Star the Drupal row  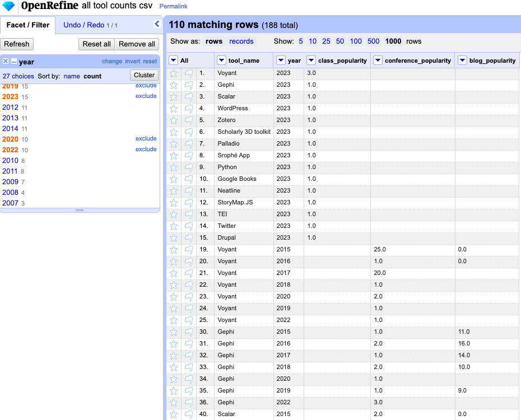pyautogui.click(x=174, y=238)
